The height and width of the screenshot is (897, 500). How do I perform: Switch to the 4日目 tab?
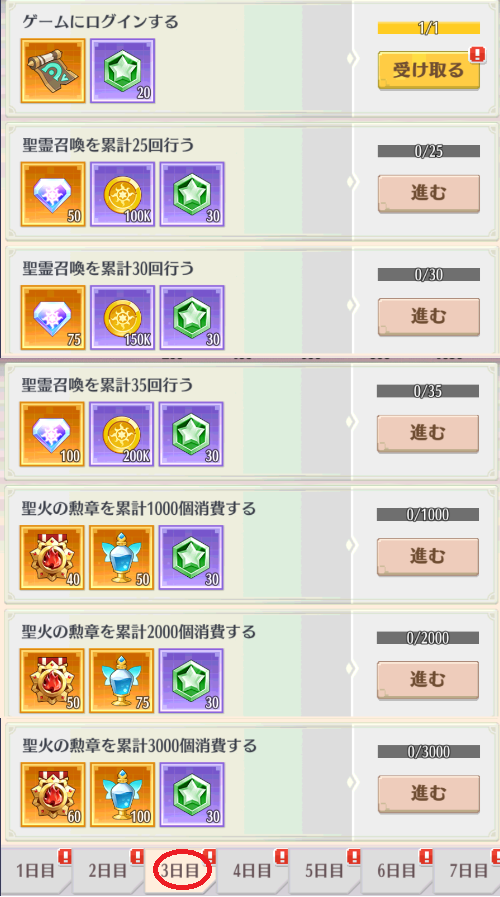pos(252,871)
